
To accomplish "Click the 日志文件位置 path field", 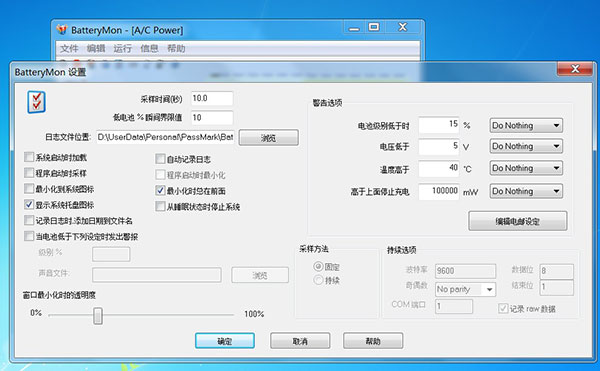I will (x=165, y=137).
